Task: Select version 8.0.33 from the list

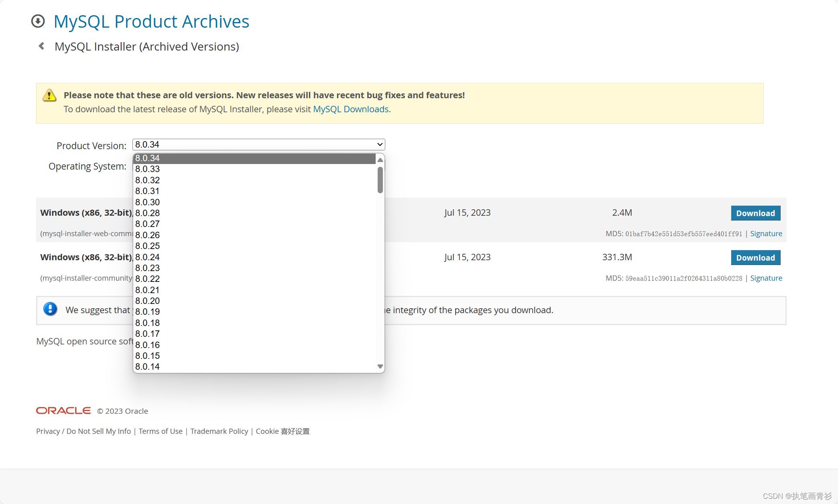Action: click(148, 169)
